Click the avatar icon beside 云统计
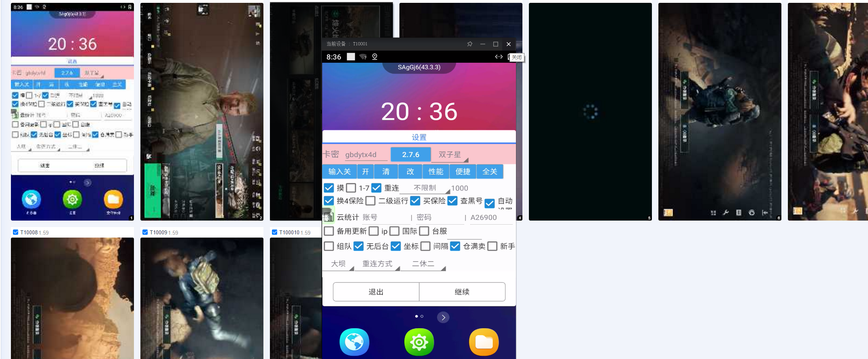868x359 pixels. point(328,216)
